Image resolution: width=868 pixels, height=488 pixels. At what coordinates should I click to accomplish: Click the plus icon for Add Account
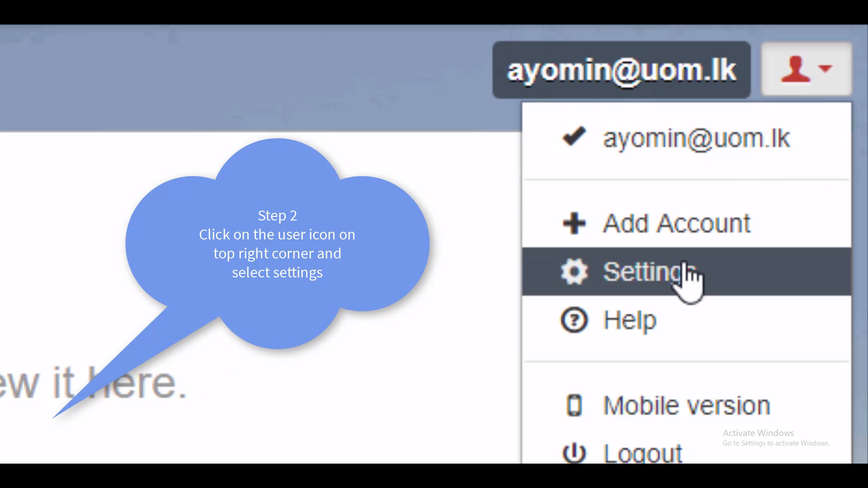(574, 223)
